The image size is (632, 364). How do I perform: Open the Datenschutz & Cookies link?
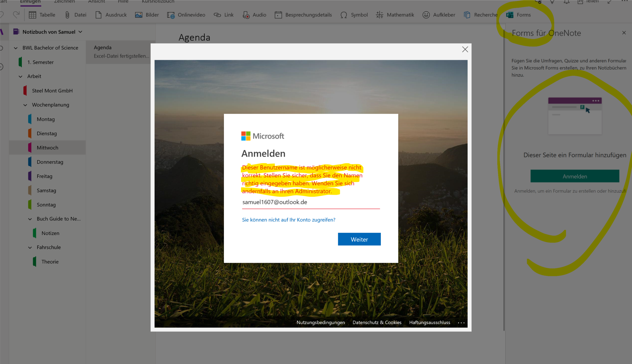377,322
